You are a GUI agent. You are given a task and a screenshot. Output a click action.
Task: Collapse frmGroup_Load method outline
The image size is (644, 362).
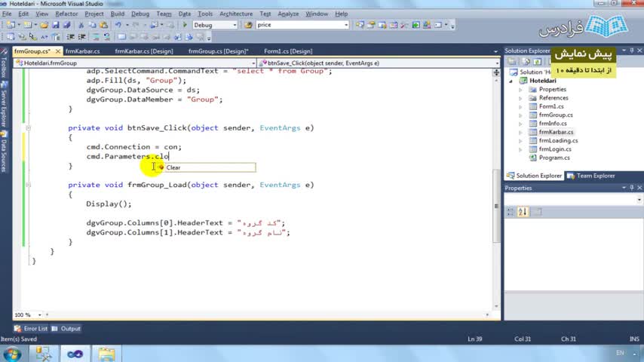[29, 185]
